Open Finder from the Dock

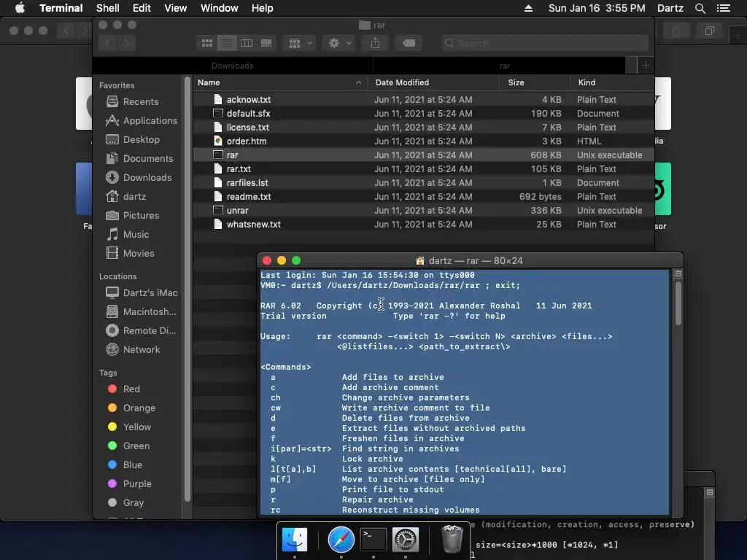pos(295,540)
